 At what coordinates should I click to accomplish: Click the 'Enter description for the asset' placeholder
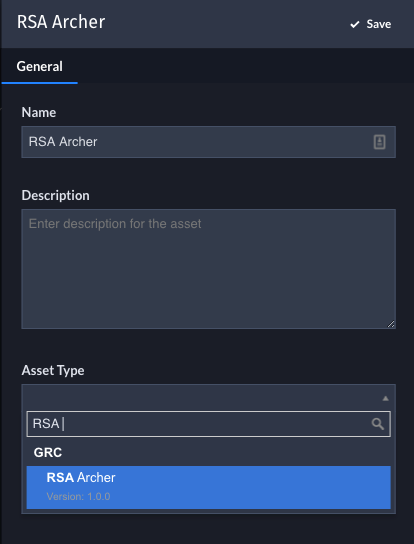click(115, 224)
